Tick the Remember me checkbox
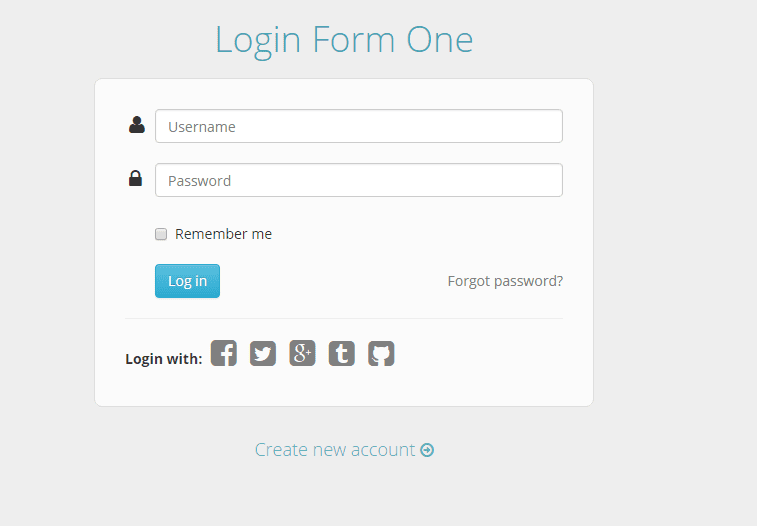The width and height of the screenshot is (757, 526). 161,234
